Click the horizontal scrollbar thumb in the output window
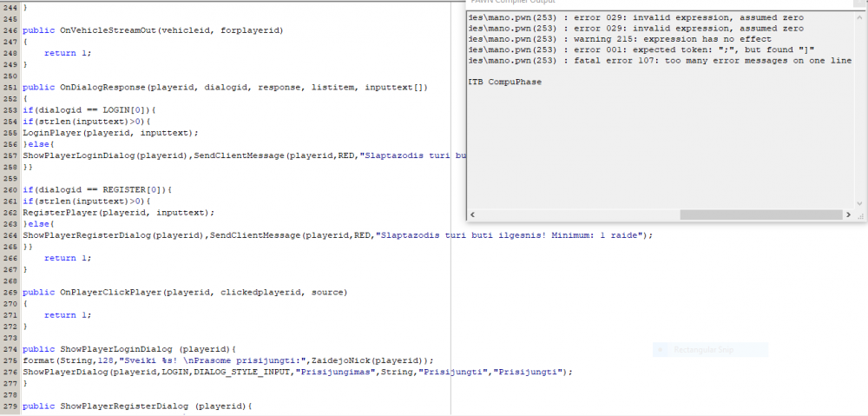The image size is (868, 416). coord(761,215)
